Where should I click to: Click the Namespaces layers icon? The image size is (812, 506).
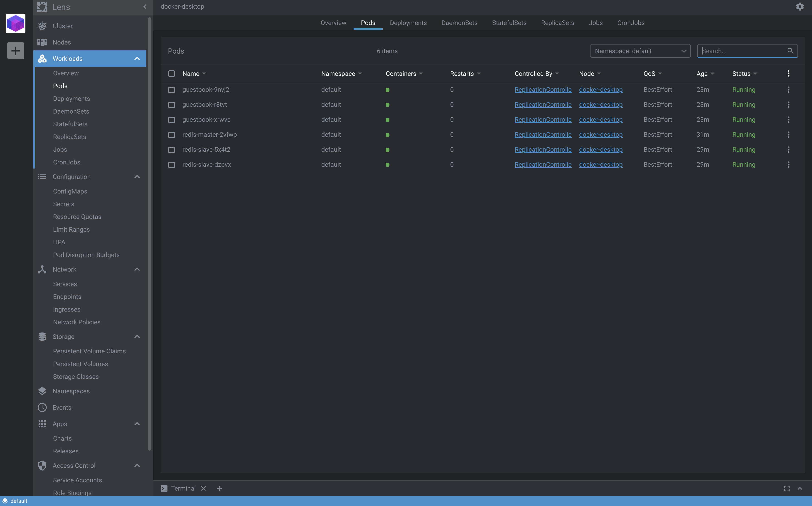coord(42,391)
